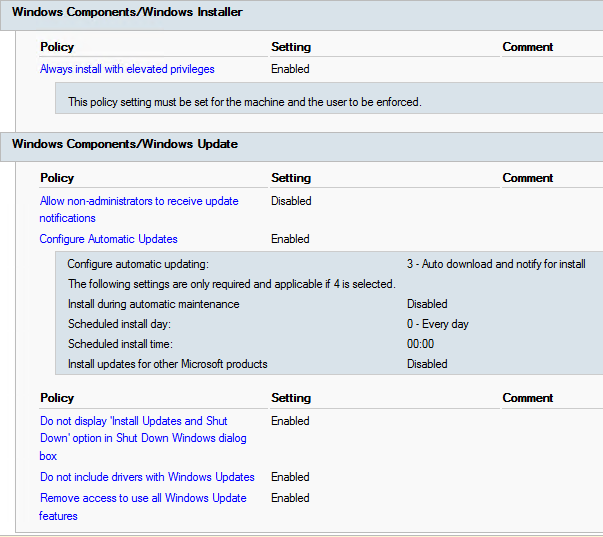Screen dimensions: 603x537
Task: Click the first Setting column header under Windows Update
Action: tap(291, 178)
